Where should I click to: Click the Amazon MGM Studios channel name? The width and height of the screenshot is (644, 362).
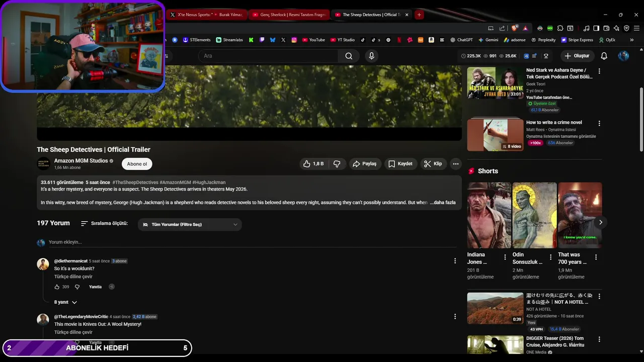[x=81, y=161]
